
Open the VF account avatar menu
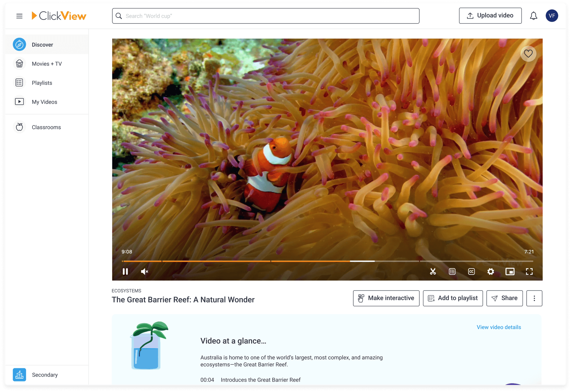point(552,16)
